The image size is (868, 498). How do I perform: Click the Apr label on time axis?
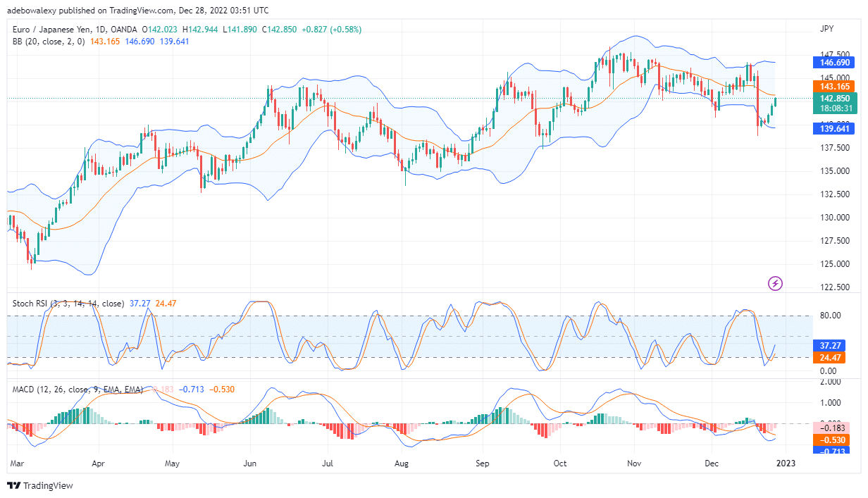pos(97,463)
